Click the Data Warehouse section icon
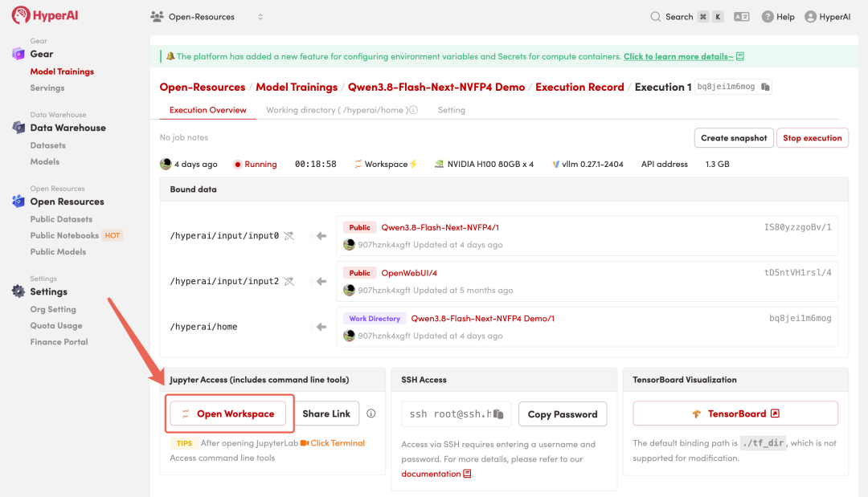The height and width of the screenshot is (497, 868). 18,128
